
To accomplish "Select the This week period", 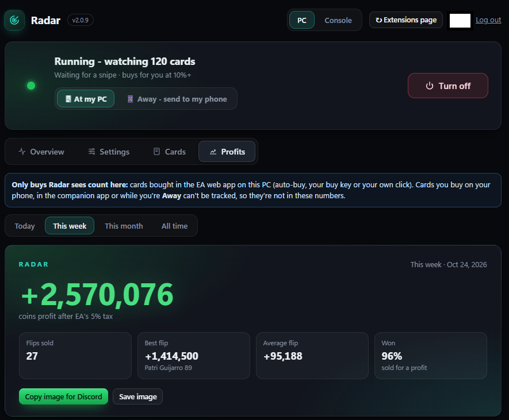I will pyautogui.click(x=70, y=226).
